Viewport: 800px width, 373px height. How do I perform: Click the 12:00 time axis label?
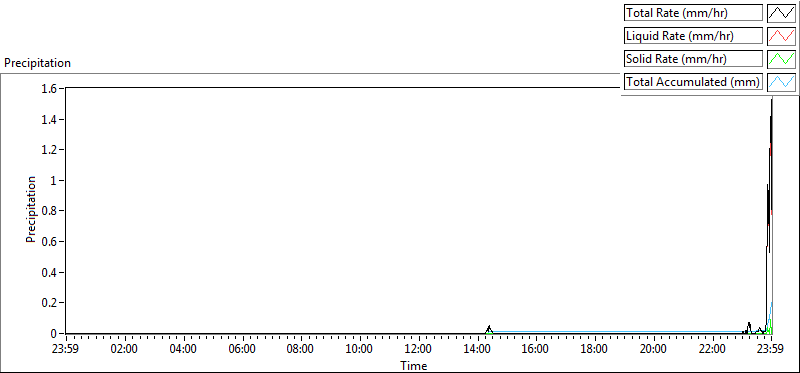click(418, 350)
